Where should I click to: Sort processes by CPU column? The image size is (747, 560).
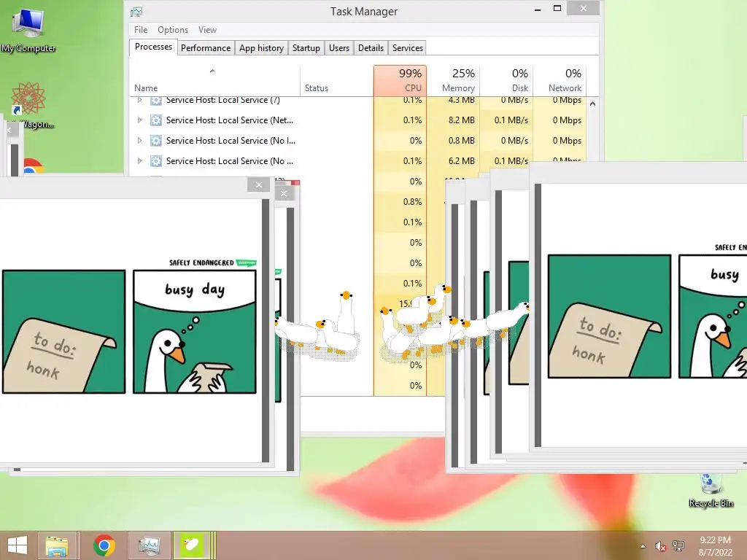[400, 81]
